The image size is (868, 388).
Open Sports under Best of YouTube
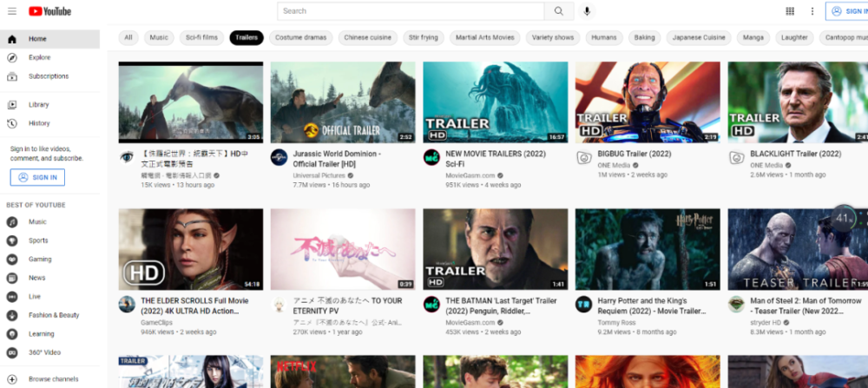49,240
